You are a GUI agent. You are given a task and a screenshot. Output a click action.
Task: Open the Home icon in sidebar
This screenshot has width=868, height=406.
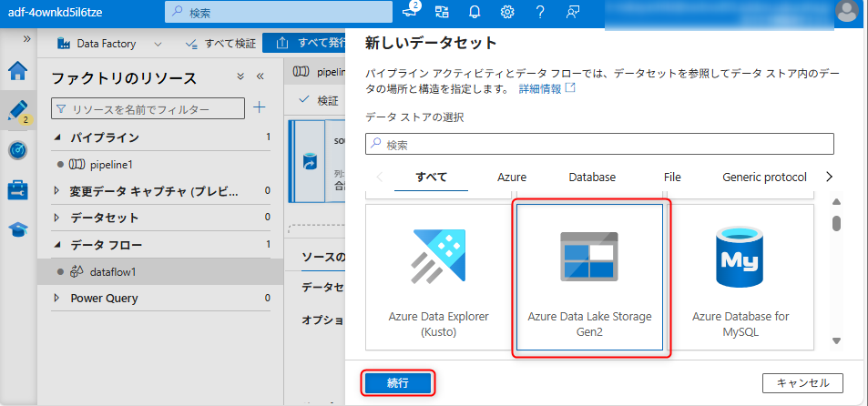click(x=18, y=71)
